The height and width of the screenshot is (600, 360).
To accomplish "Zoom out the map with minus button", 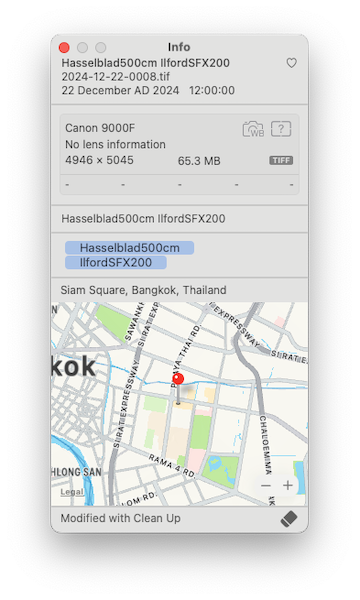I will [x=266, y=486].
